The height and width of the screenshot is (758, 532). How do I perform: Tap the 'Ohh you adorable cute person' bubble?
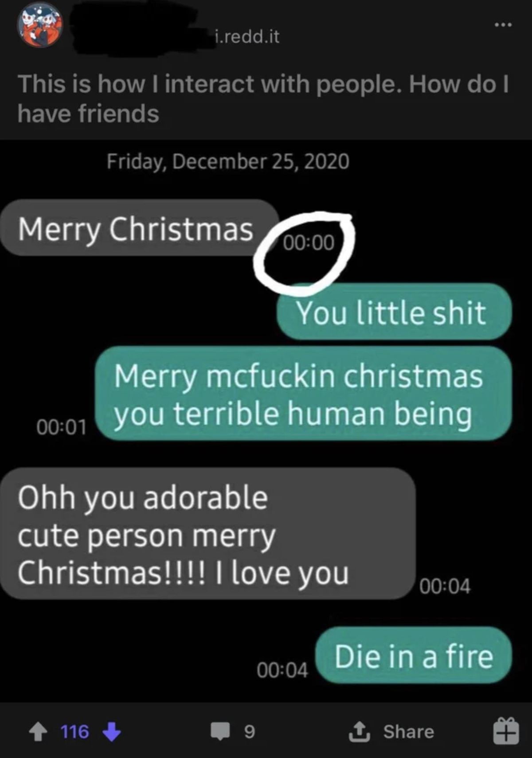point(208,534)
